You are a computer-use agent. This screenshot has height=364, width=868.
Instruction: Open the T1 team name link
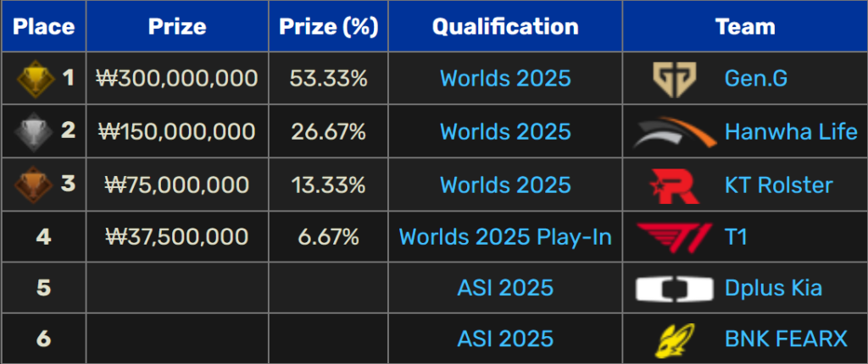point(736,237)
